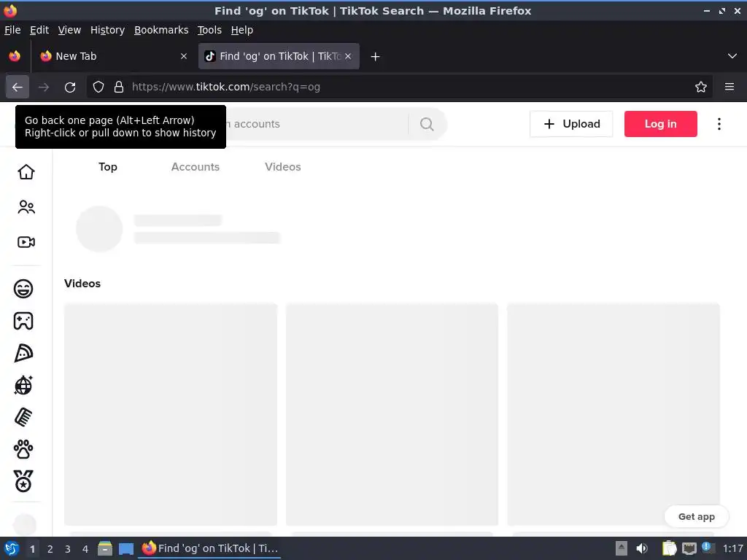The image size is (747, 560).
Task: Bookmark this page with star icon
Action: (x=701, y=87)
